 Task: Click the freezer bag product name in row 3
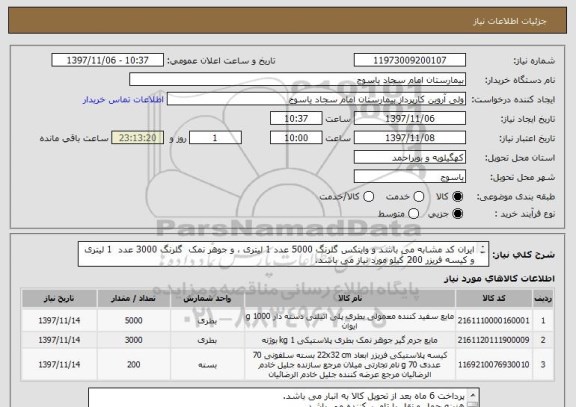click(x=350, y=365)
